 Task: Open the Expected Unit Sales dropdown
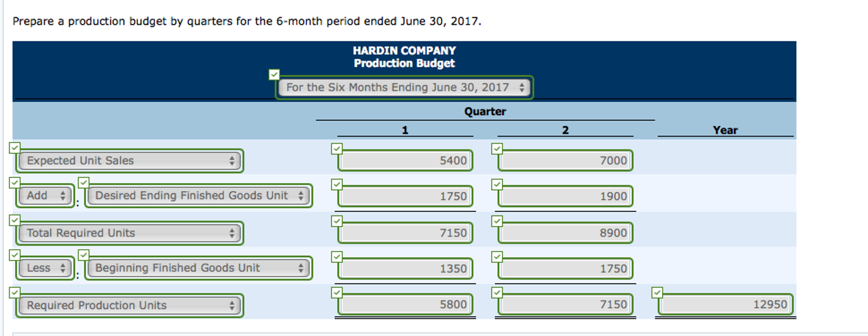(x=130, y=161)
